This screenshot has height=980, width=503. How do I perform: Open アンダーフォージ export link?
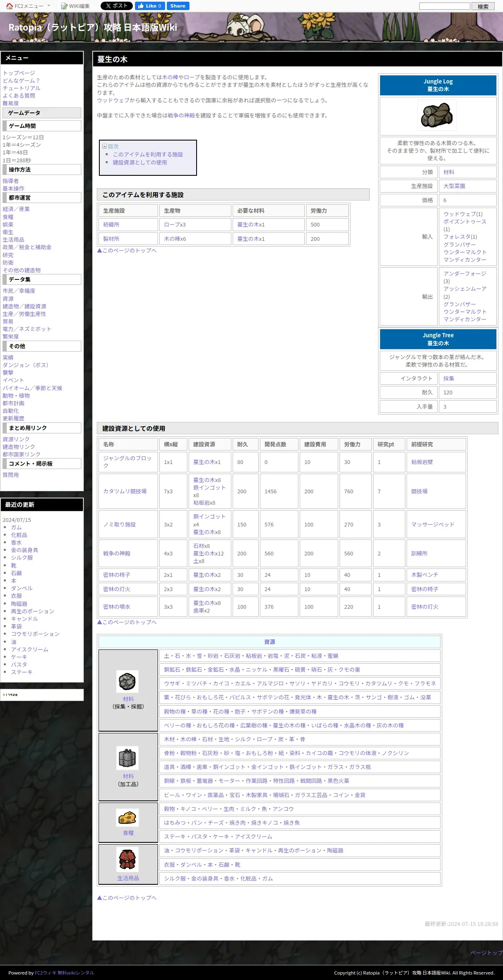pos(465,274)
